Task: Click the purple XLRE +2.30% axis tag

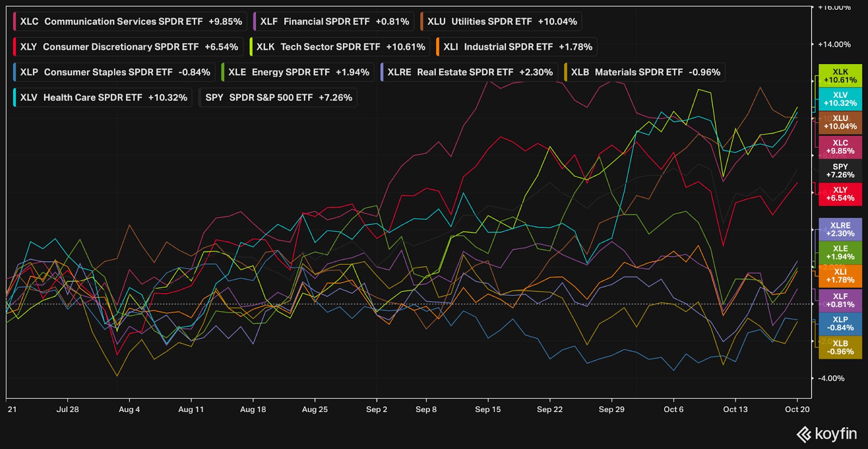Action: point(840,230)
